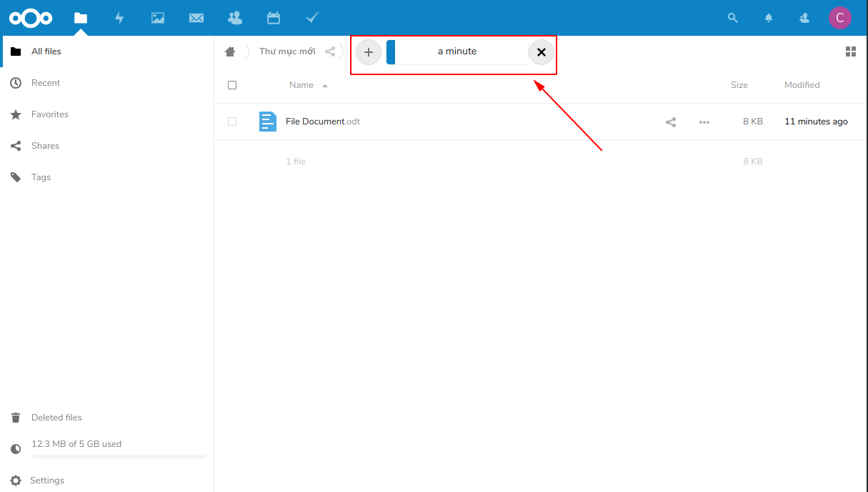Image resolution: width=868 pixels, height=492 pixels.
Task: Click the upload progress bar a minute
Action: coord(457,51)
